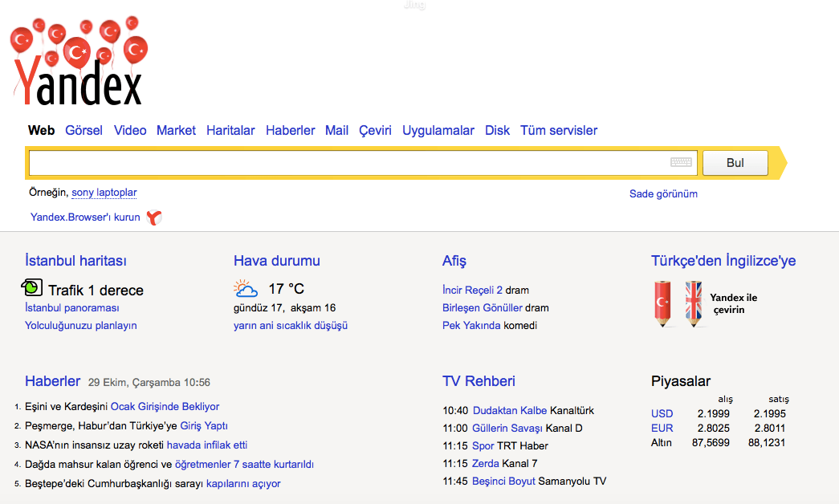
Task: Open the Haberler news section heading
Action: click(x=52, y=381)
